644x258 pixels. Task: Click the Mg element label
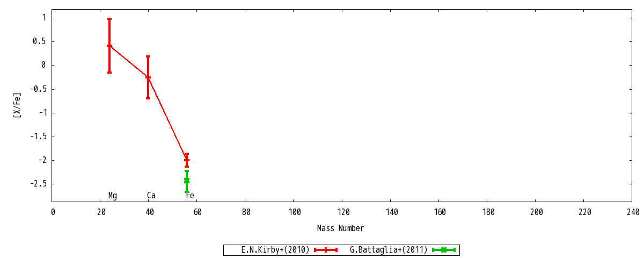(113, 196)
